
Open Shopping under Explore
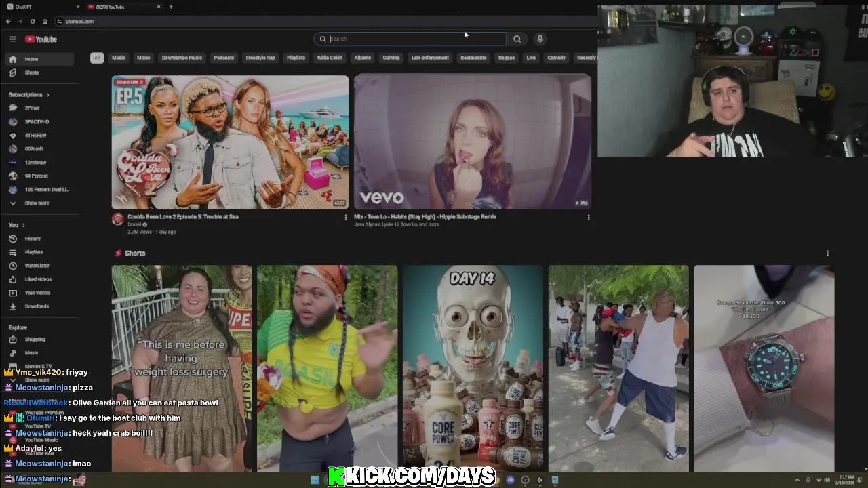[x=41, y=339]
